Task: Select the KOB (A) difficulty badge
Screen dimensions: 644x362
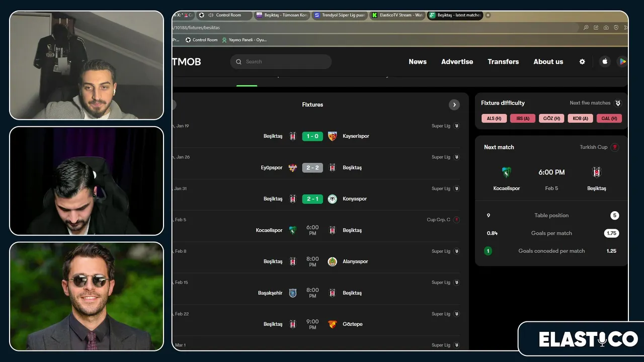Action: point(581,119)
